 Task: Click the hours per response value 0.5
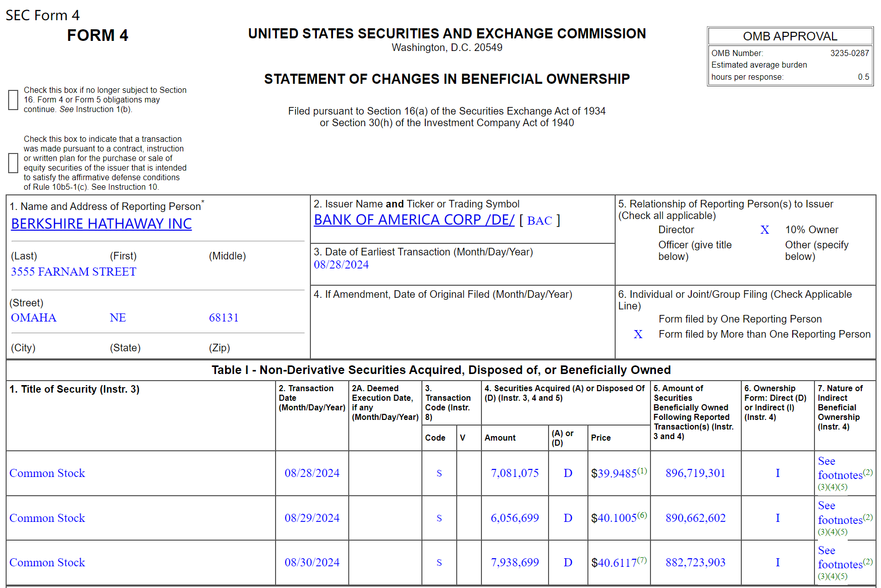(x=863, y=77)
